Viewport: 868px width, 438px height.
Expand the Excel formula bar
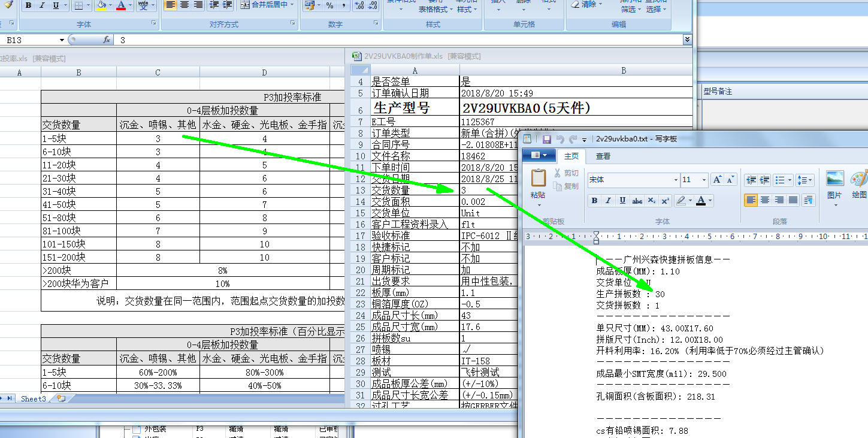(686, 40)
